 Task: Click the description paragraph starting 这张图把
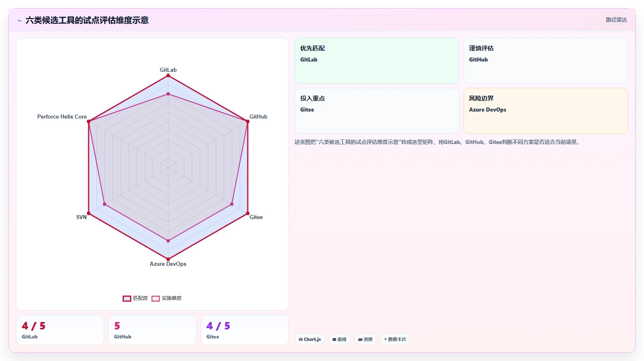coord(437,142)
